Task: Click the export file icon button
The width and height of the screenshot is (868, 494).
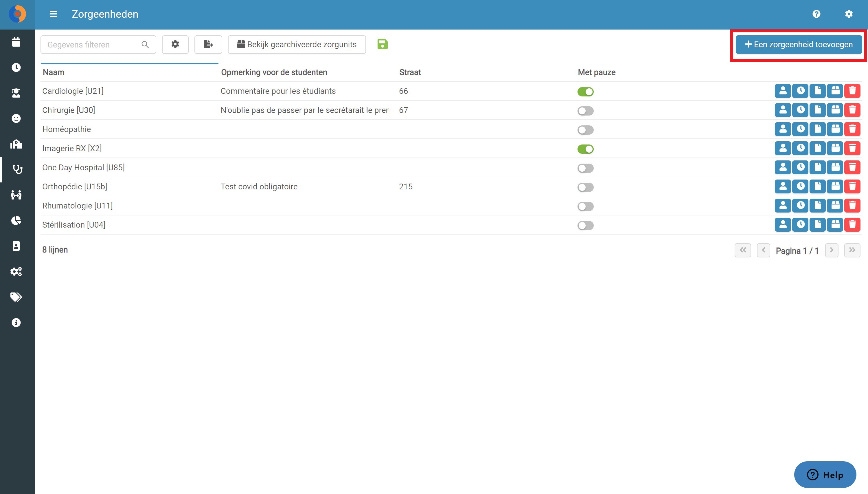Action: [208, 44]
